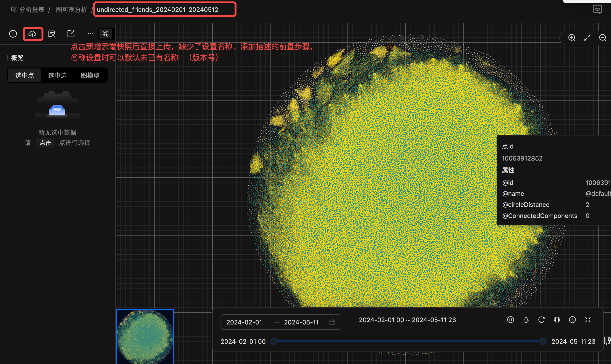Click the timeline range text 2024-02-01 00 ~ 2024-05-11 23
The width and height of the screenshot is (611, 364).
pos(407,320)
